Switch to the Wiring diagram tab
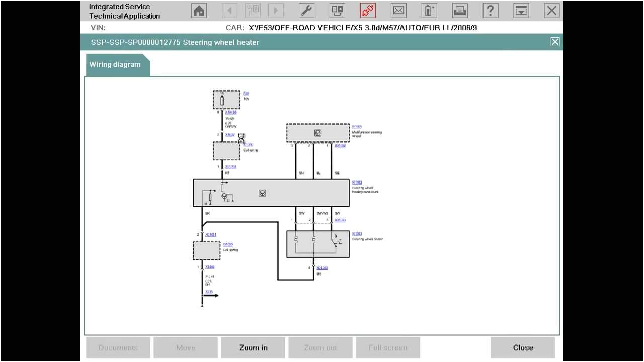Viewport: 644px width, 362px height. click(x=115, y=64)
